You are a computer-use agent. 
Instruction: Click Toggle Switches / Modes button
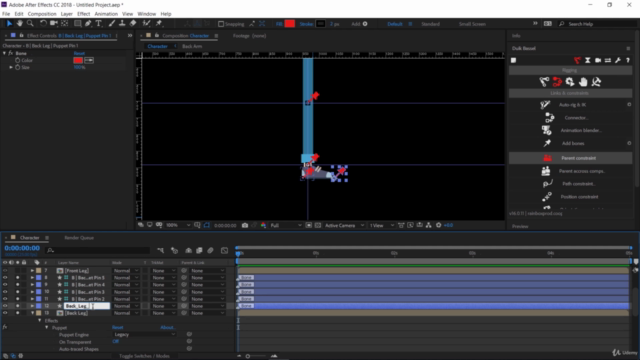point(144,356)
